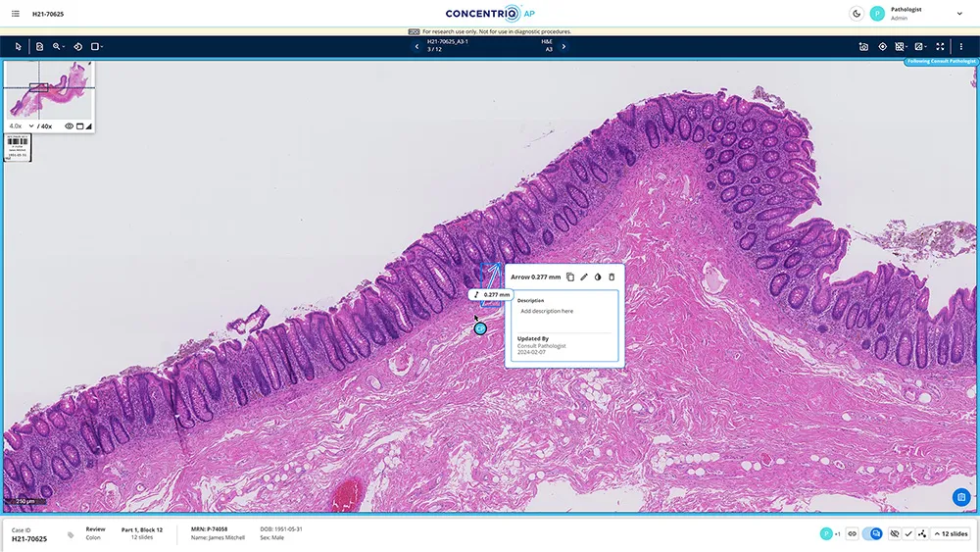Click Part 1, Block 12 text
Screen dimensions: 980x552
click(142, 530)
